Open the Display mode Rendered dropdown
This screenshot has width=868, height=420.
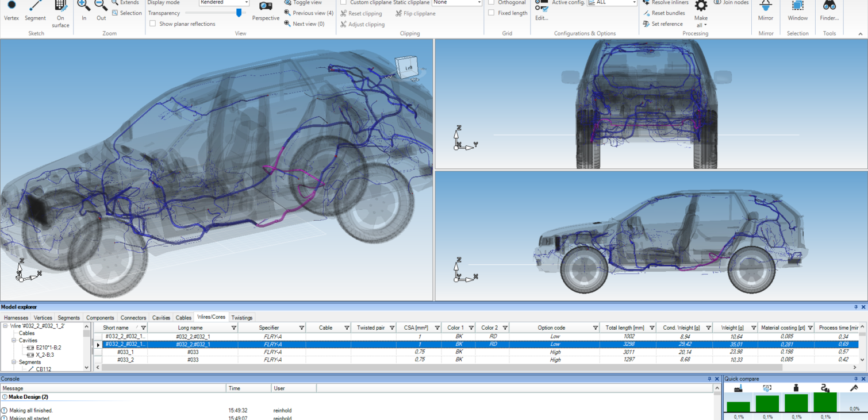[224, 3]
